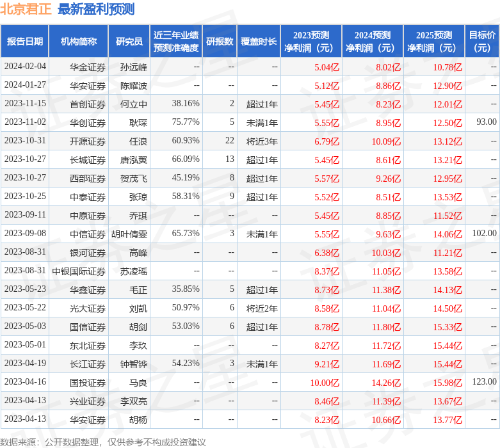Click the 报告日期 column header

coord(24,42)
